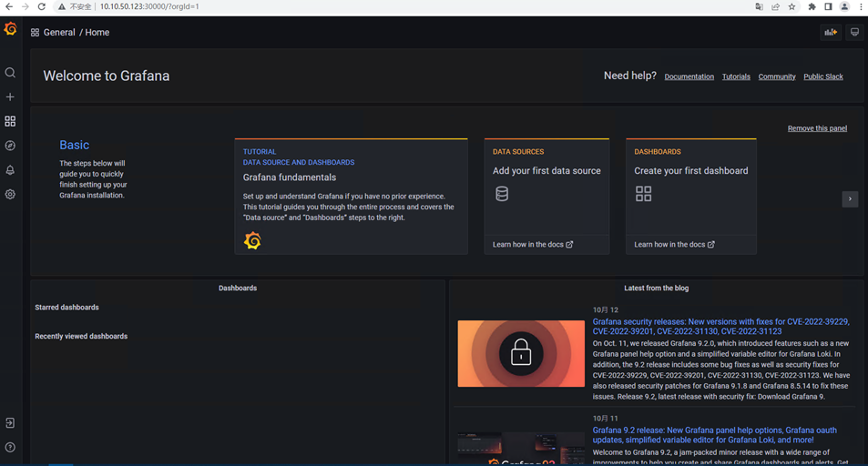Viewport: 868px width, 466px height.
Task: Open Learn how in the docs under Data Sources
Action: click(x=533, y=245)
